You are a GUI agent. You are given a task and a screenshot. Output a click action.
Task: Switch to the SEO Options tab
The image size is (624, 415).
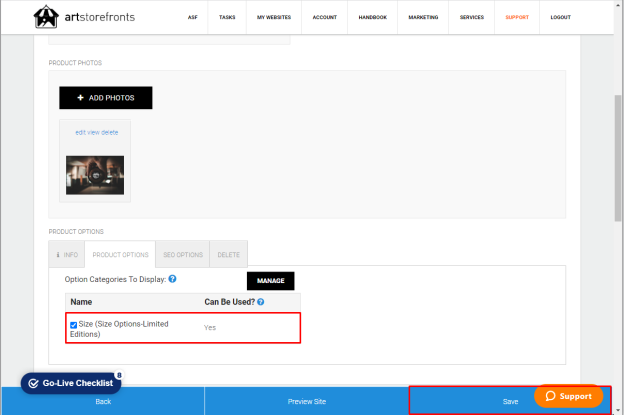point(183,255)
